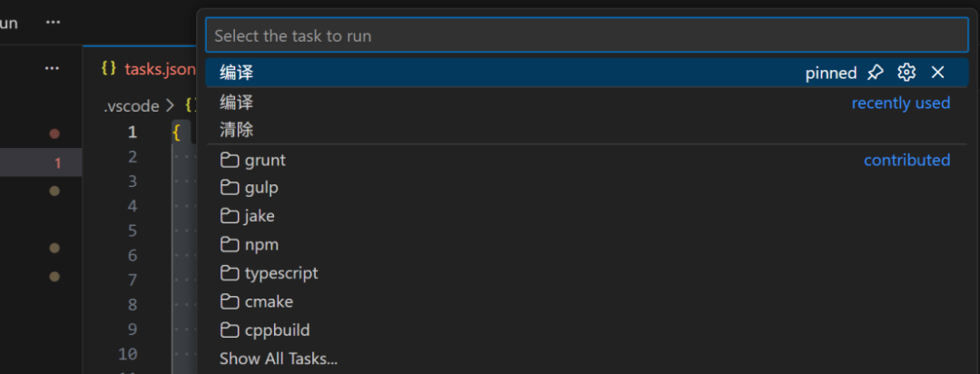This screenshot has height=374, width=980.
Task: Expand the cmake task group
Action: [x=586, y=302]
